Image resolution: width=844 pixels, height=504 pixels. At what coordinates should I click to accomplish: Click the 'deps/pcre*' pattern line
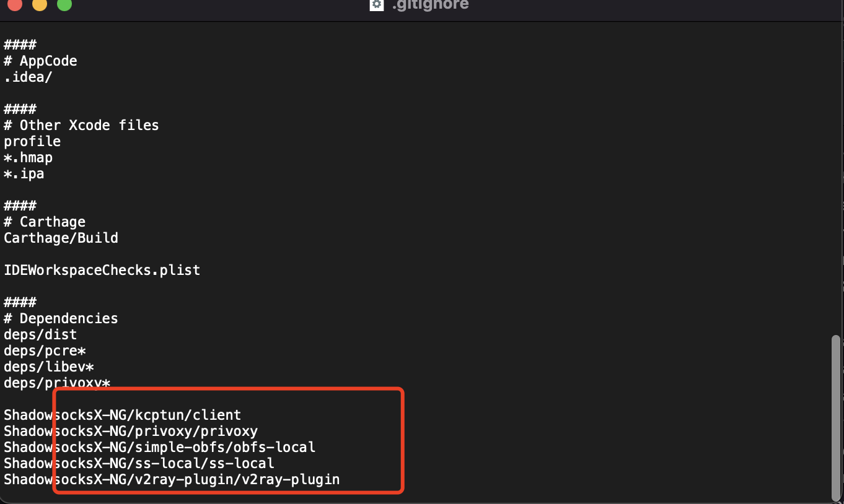coord(45,350)
